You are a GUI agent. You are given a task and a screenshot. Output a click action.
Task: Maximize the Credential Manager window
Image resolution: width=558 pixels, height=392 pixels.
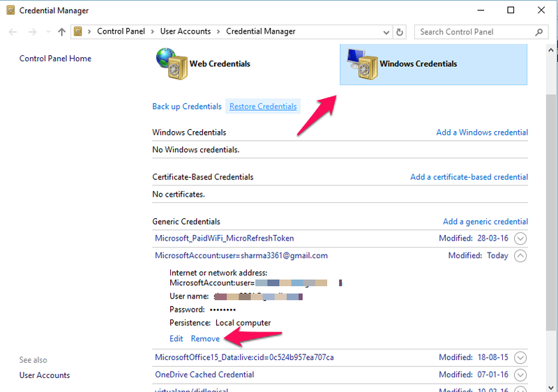511,10
